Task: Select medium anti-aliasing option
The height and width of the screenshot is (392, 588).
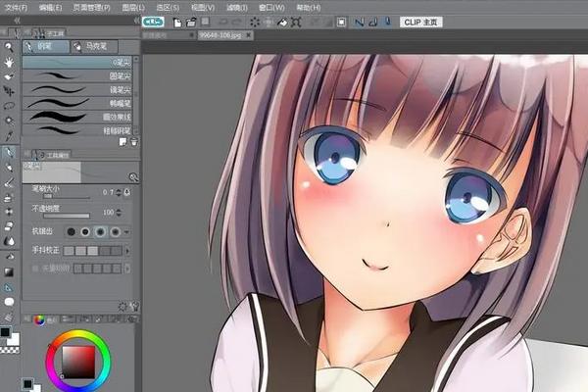Action: click(100, 232)
